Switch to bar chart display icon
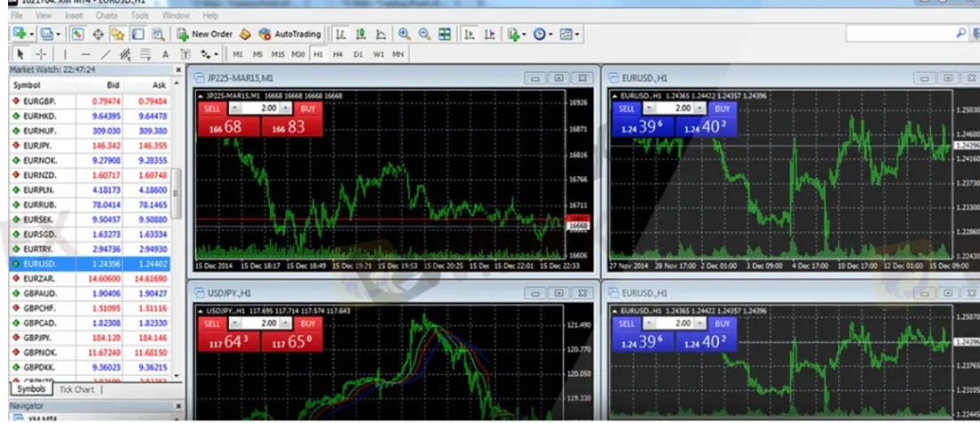980x423 pixels. click(x=340, y=34)
